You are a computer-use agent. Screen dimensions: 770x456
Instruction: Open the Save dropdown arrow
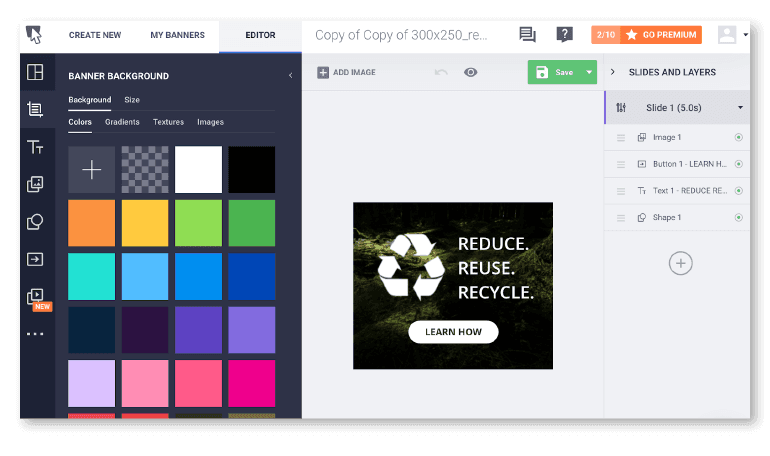tap(590, 72)
